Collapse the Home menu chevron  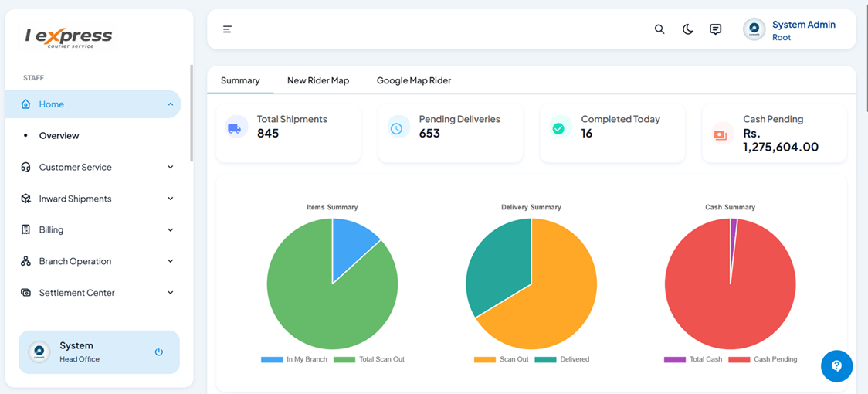tap(171, 104)
